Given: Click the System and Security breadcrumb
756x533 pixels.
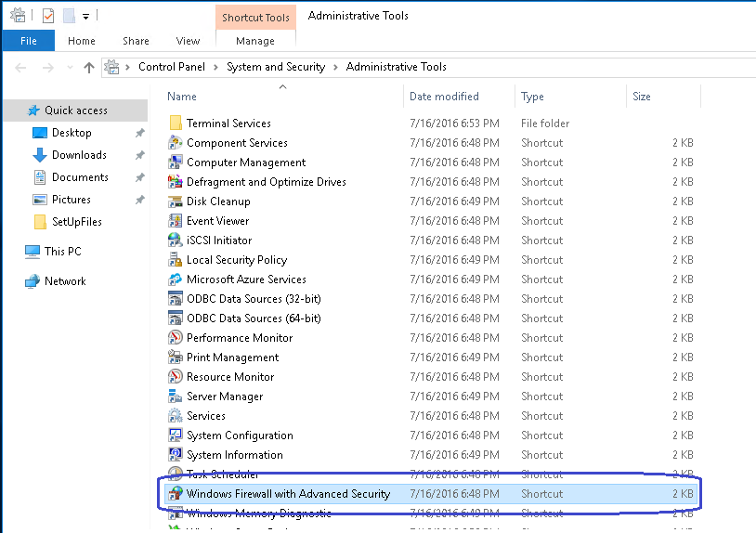Looking at the screenshot, I should (276, 67).
